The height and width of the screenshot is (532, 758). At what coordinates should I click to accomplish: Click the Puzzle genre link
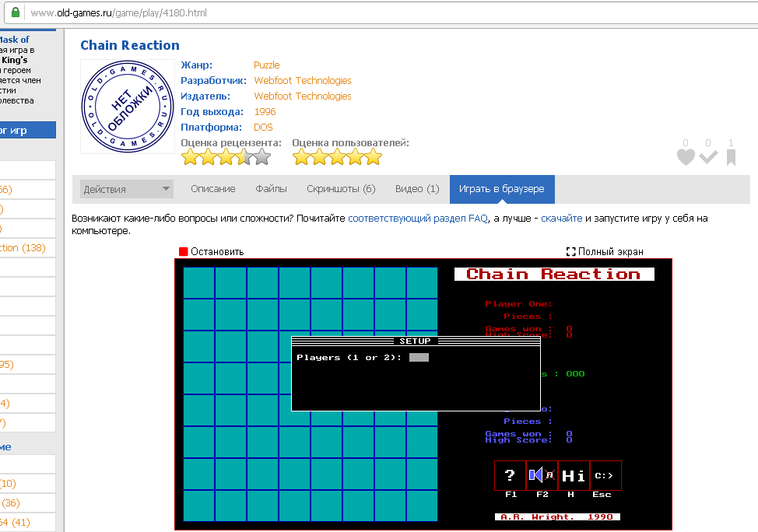click(266, 65)
